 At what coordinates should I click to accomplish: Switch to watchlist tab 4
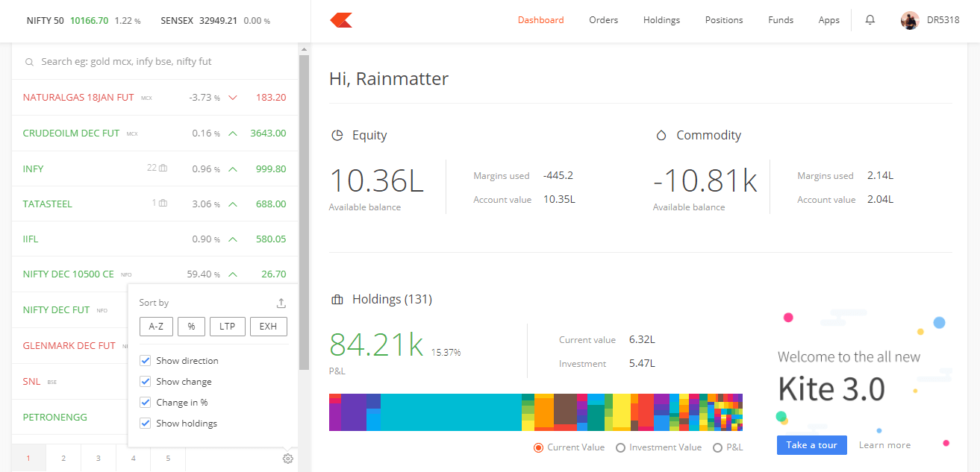point(134,459)
